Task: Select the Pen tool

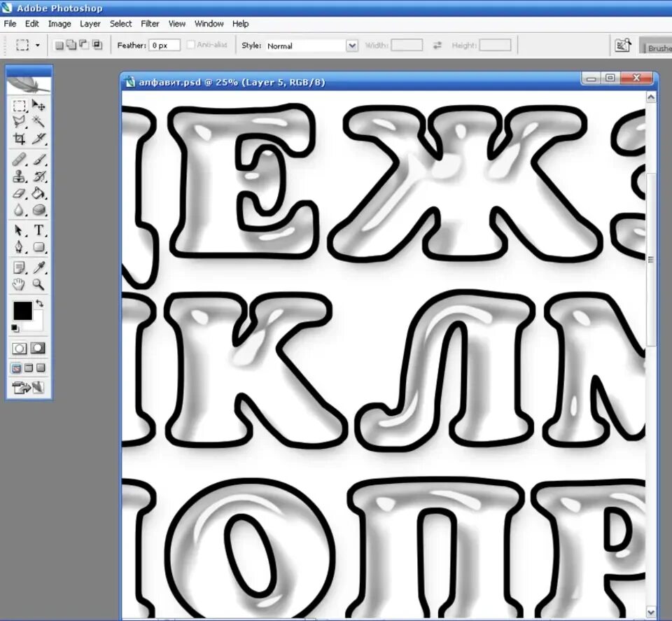Action: pos(19,247)
